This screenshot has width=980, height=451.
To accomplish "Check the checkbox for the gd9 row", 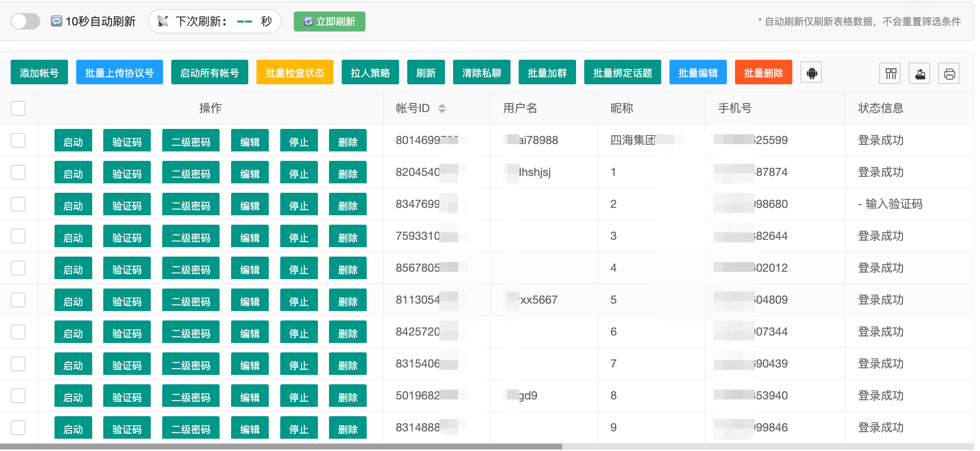I will pyautogui.click(x=18, y=396).
